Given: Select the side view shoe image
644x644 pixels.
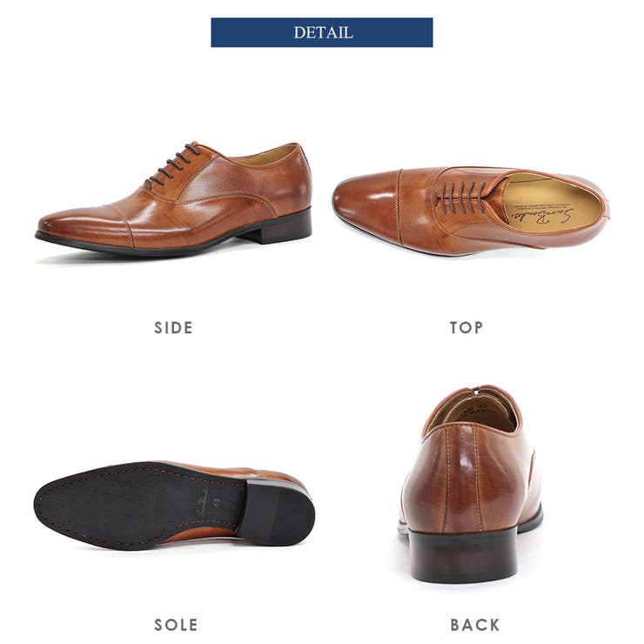Looking at the screenshot, I should [174, 198].
